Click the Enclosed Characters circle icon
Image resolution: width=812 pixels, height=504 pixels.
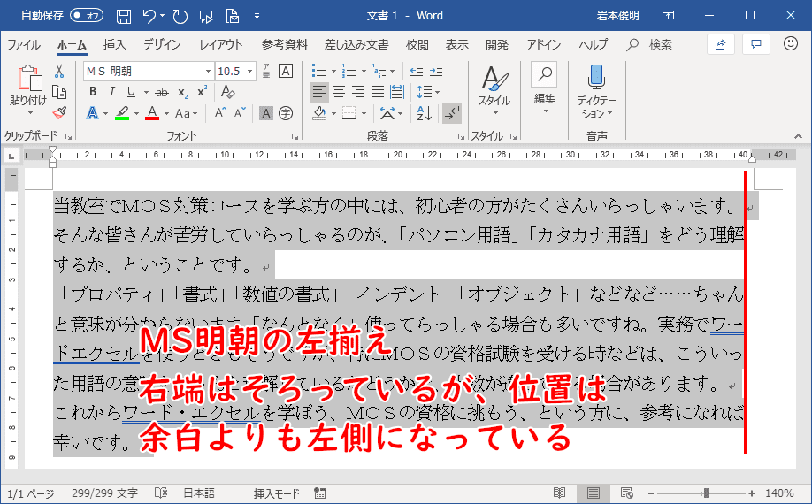pos(286,113)
